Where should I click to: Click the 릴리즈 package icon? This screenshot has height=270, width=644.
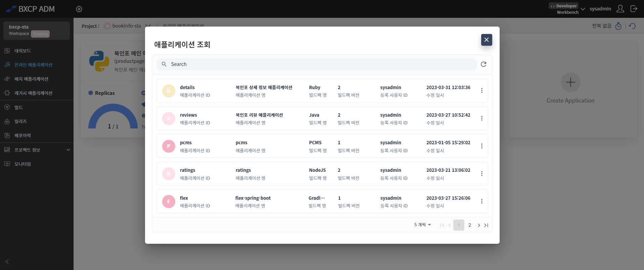(x=7, y=121)
